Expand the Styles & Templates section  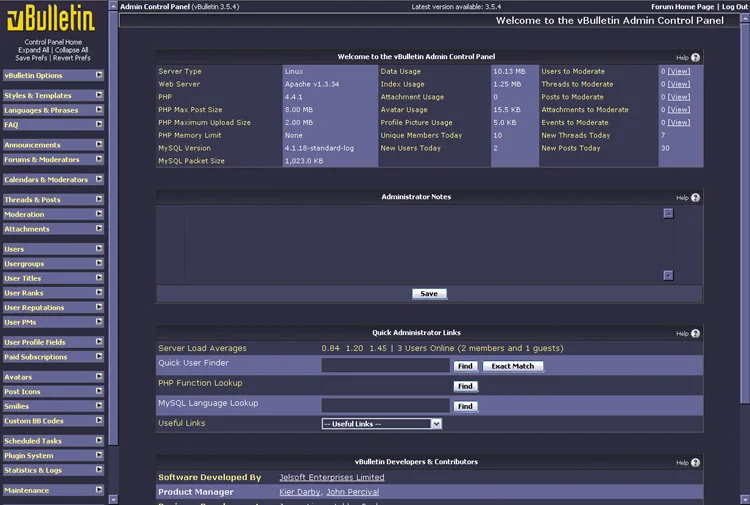(99, 96)
